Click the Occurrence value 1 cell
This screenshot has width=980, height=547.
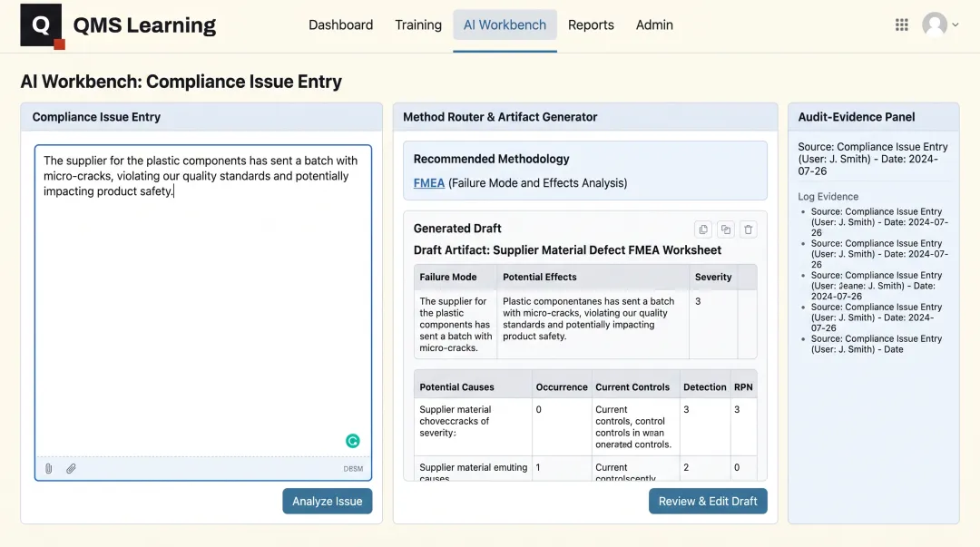tap(562, 469)
